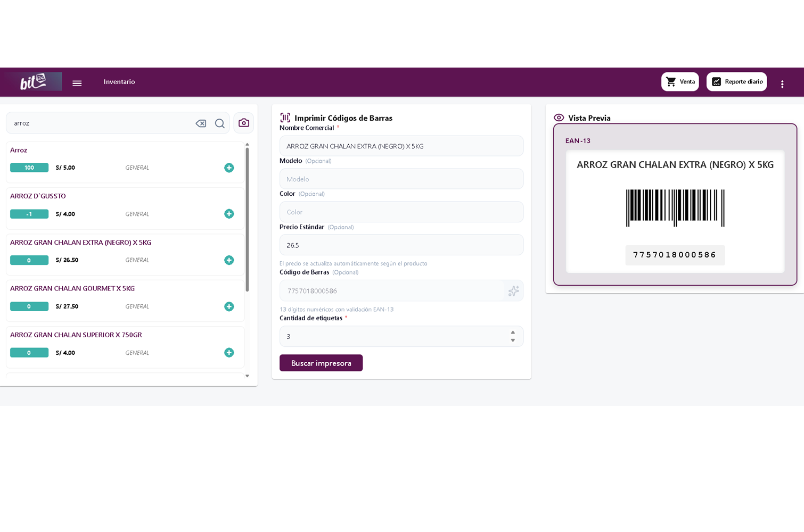Viewport: 804px width, 532px height.
Task: Add ARROZ GRAN CHALAN GOURMET X 5KG
Action: point(229,306)
